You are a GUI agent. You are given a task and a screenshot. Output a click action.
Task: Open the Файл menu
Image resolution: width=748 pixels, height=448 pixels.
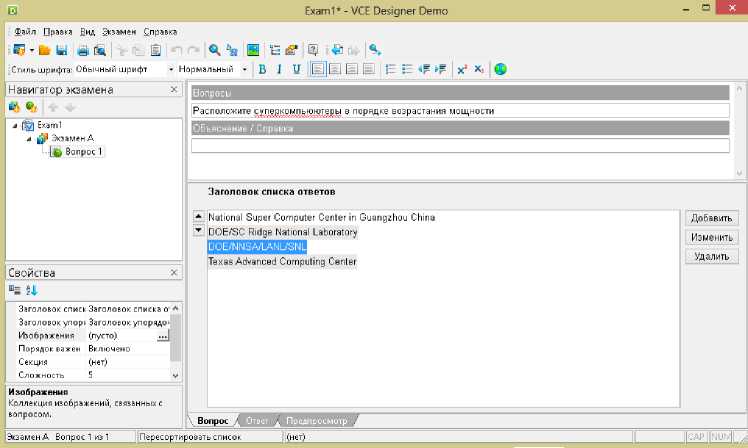[x=25, y=31]
